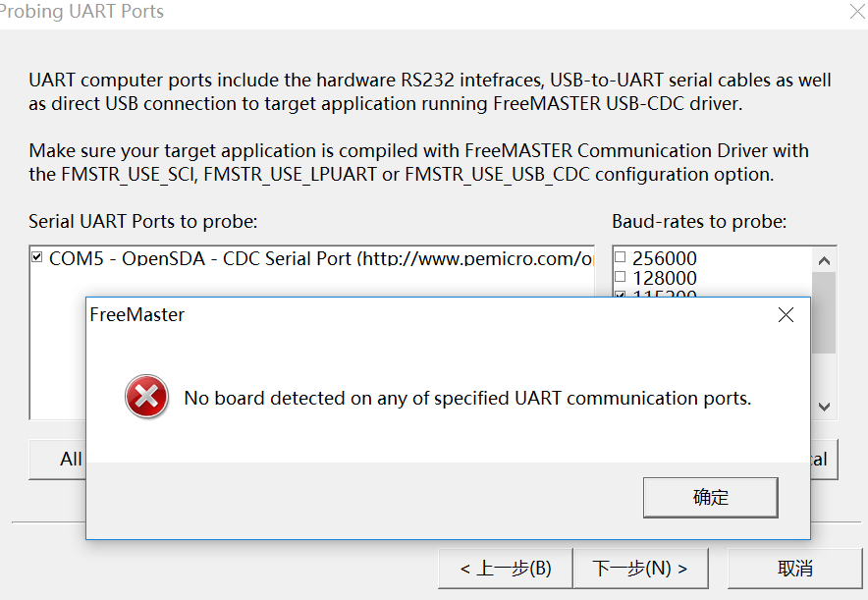Click the red error icon in the dialog
Image resolution: width=868 pixels, height=600 pixels.
click(x=146, y=398)
